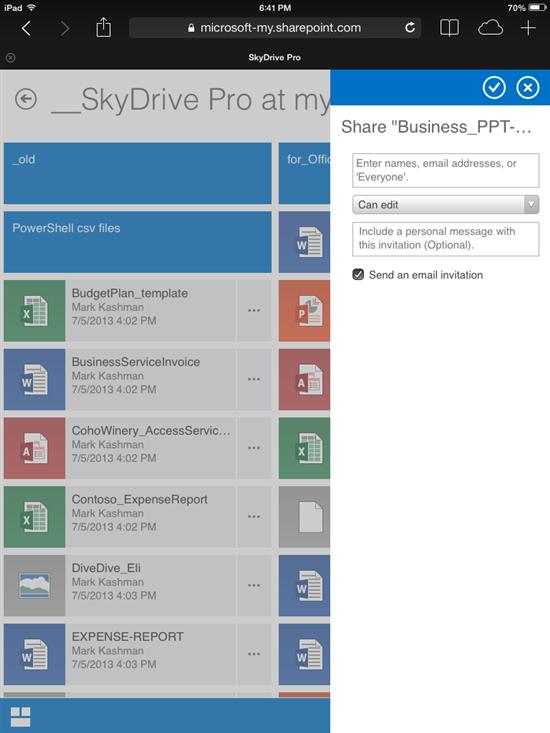Open more options for Contoso_ExpenseReport

pyautogui.click(x=254, y=517)
